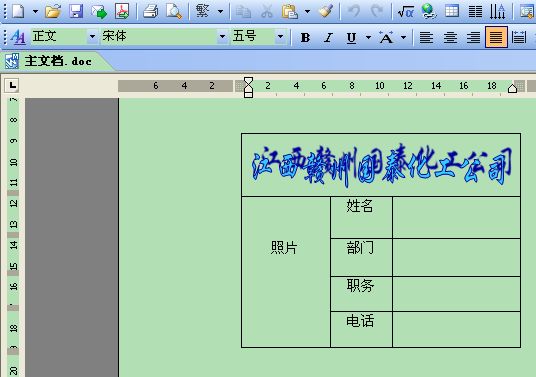The height and width of the screenshot is (377, 536).
Task: Toggle Bold formatting
Action: [x=305, y=37]
